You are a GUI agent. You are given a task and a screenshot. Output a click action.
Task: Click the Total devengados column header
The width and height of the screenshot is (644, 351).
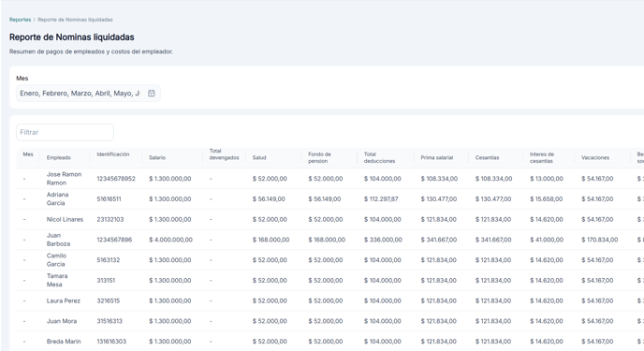pyautogui.click(x=225, y=154)
